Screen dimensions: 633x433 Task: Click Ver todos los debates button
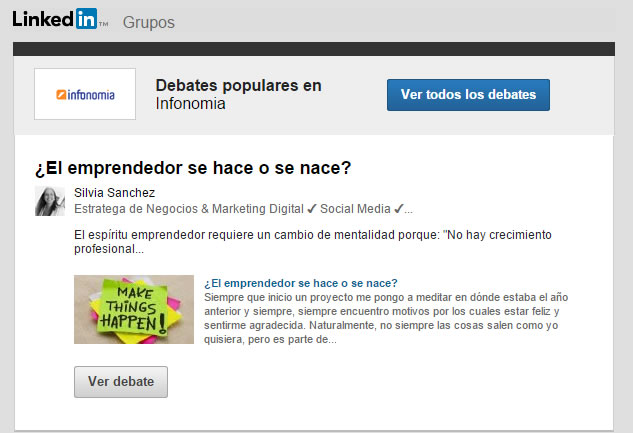[x=468, y=95]
